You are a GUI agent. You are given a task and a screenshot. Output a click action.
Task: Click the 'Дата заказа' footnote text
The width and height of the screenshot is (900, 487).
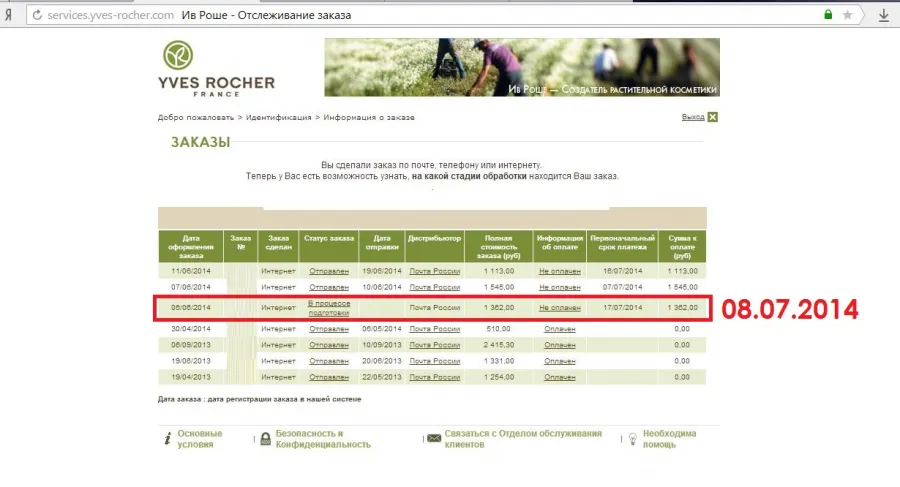pyautogui.click(x=259, y=399)
